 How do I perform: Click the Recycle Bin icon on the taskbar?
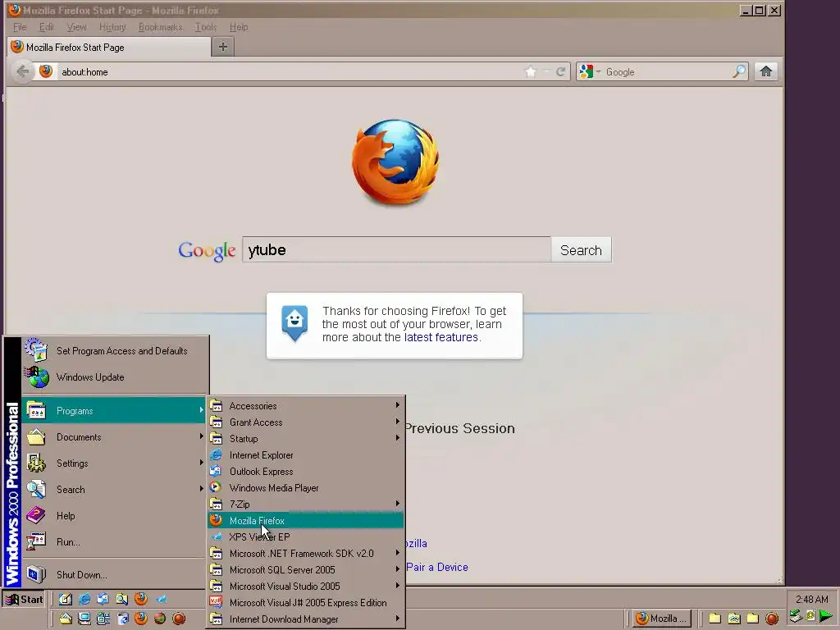(123, 619)
